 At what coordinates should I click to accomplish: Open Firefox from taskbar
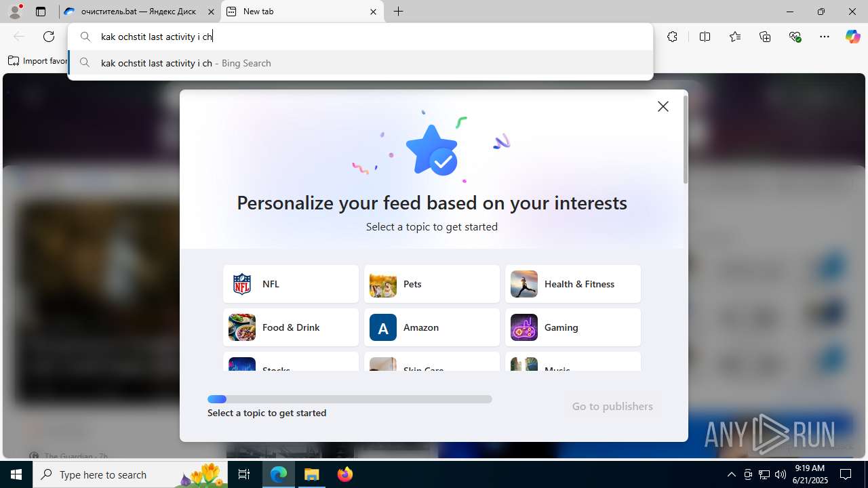pyautogui.click(x=345, y=474)
